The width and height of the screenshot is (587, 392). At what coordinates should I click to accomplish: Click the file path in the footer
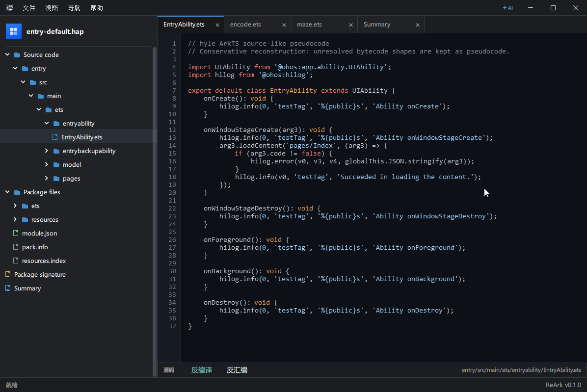click(x=521, y=370)
